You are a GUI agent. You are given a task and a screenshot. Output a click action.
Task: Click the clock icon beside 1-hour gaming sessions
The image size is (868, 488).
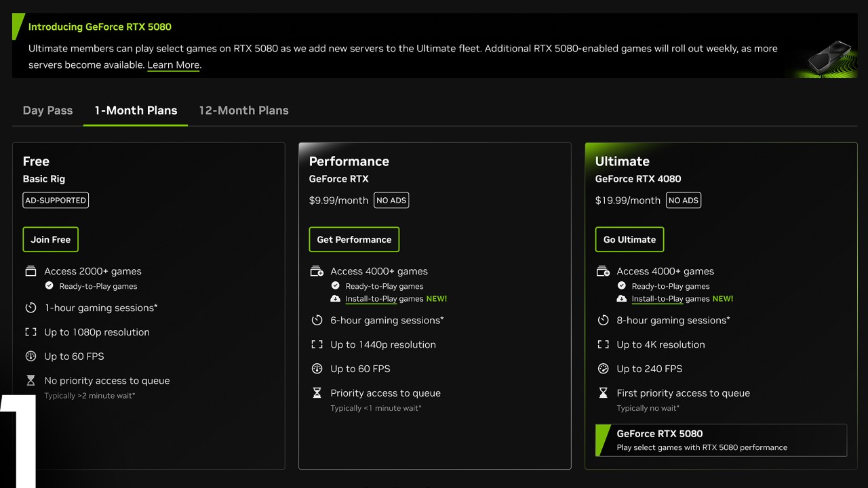31,308
